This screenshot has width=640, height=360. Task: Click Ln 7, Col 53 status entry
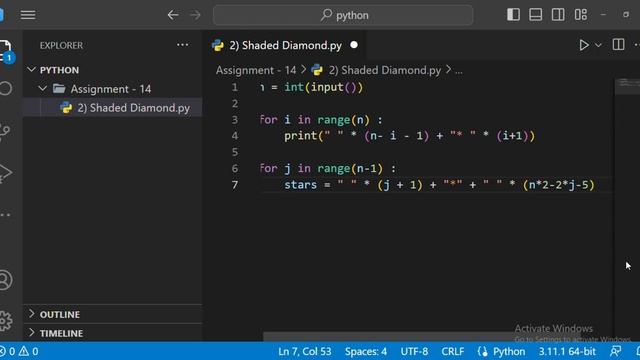pos(304,351)
